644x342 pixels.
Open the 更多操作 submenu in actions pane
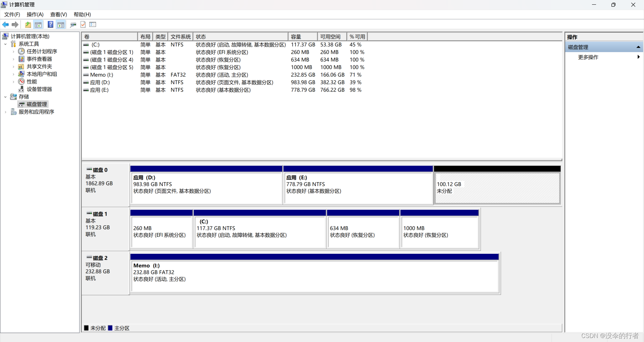604,57
